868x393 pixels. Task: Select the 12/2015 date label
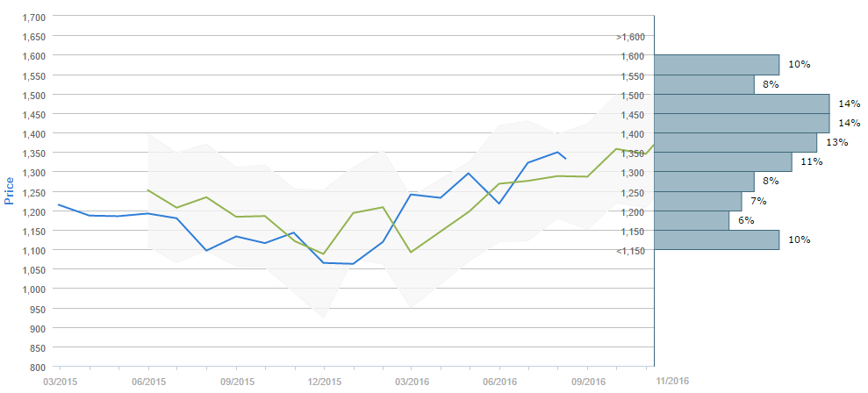(324, 382)
